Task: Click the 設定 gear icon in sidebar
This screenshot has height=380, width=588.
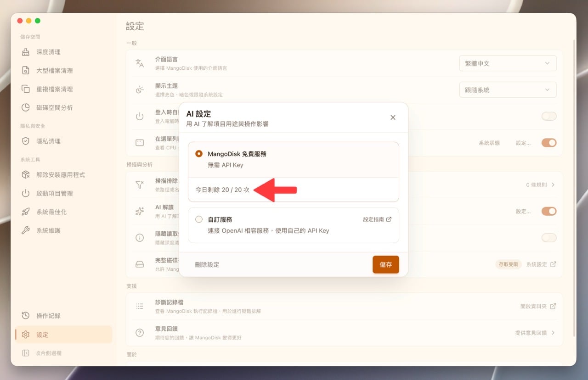Action: [26, 335]
